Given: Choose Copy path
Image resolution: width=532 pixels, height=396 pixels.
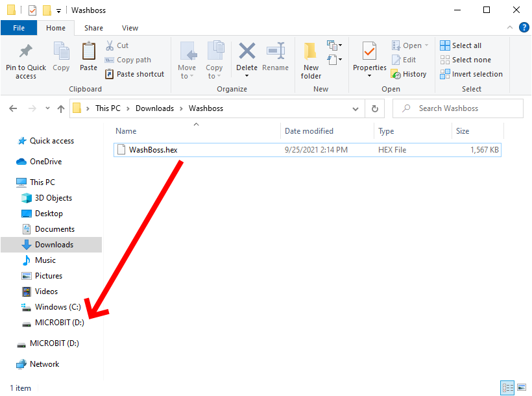Looking at the screenshot, I should [x=128, y=60].
